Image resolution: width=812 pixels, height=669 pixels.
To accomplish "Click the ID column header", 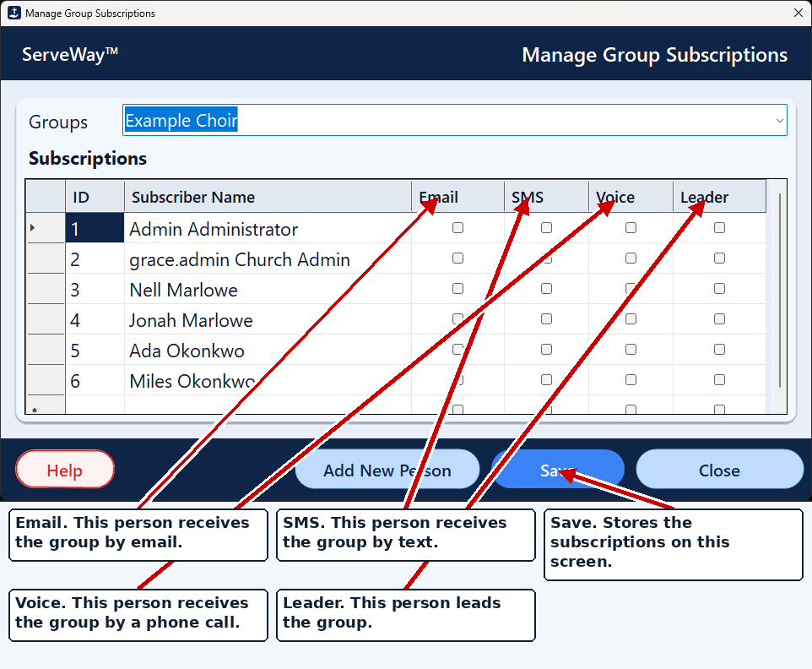I will (x=95, y=197).
